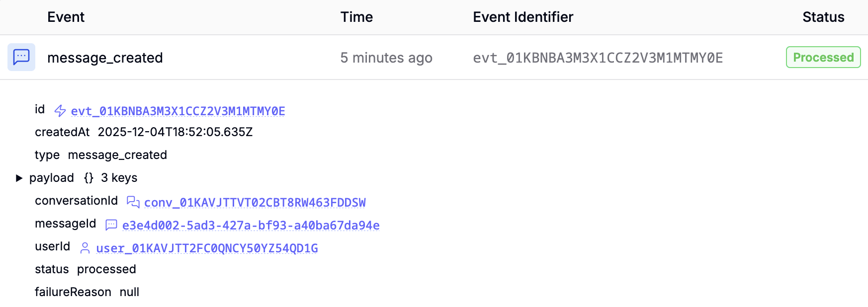The height and width of the screenshot is (307, 868).
Task: Open the evt_01KBNBA3M3X1CCZ2V3M1MTMY0E event link
Action: [x=177, y=111]
